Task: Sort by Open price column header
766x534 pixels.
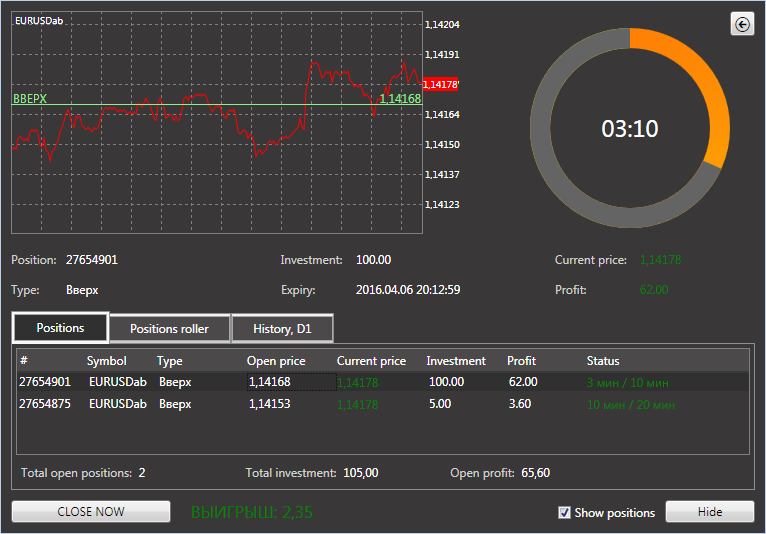Action: point(276,361)
